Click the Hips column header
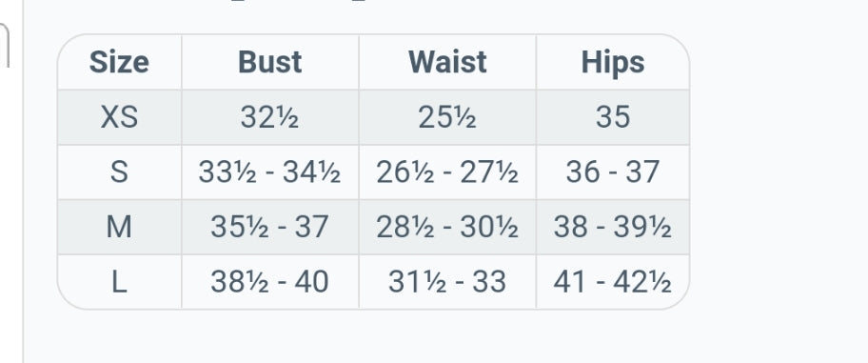Screen dimensions: 868x363 point(613,62)
